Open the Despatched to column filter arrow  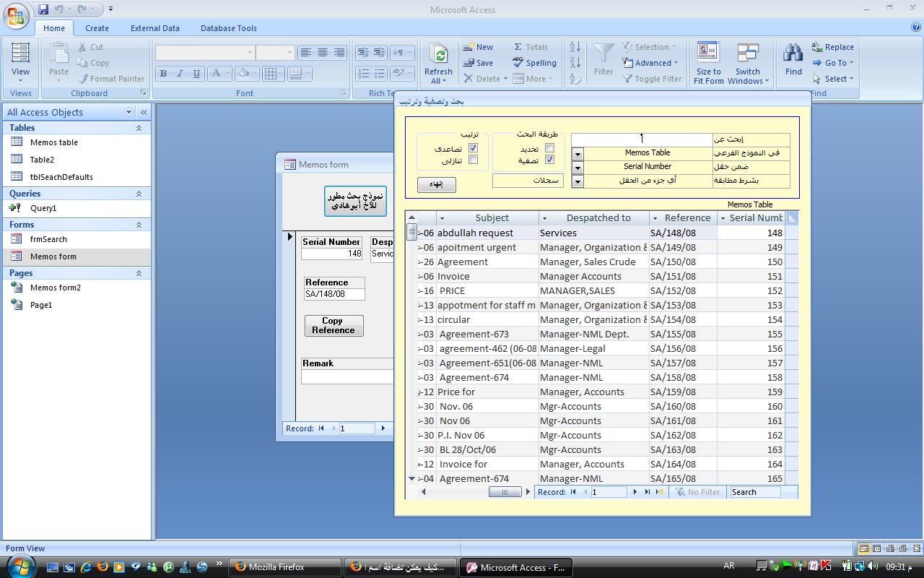coord(544,218)
